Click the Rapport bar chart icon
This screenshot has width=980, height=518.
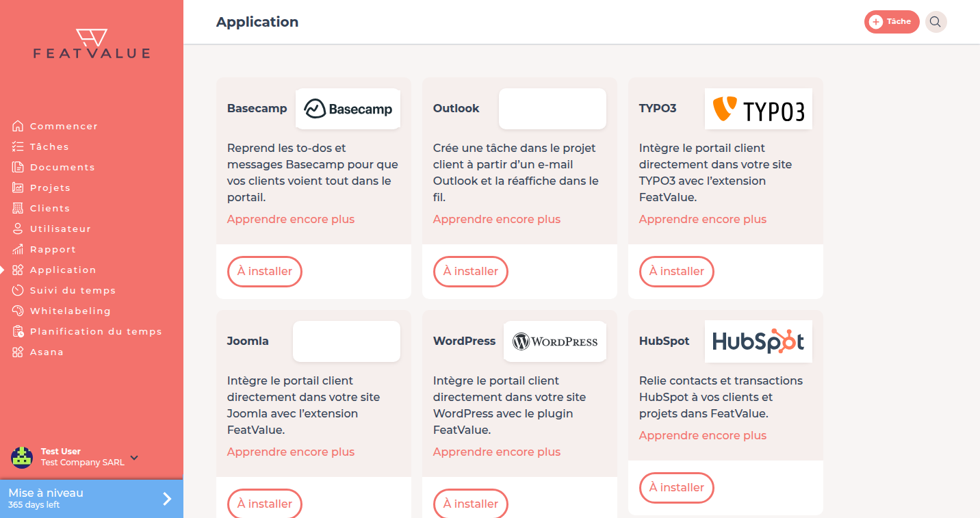(18, 249)
